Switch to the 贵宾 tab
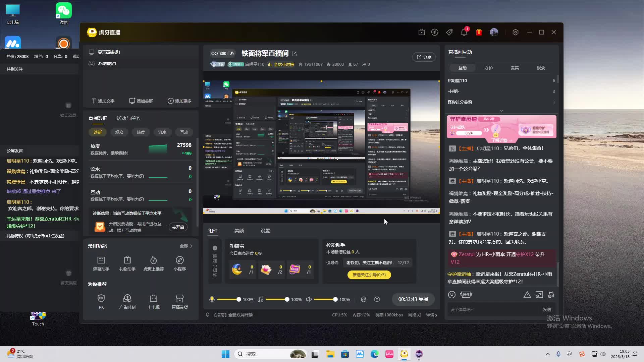Image resolution: width=644 pixels, height=362 pixels. pos(515,68)
